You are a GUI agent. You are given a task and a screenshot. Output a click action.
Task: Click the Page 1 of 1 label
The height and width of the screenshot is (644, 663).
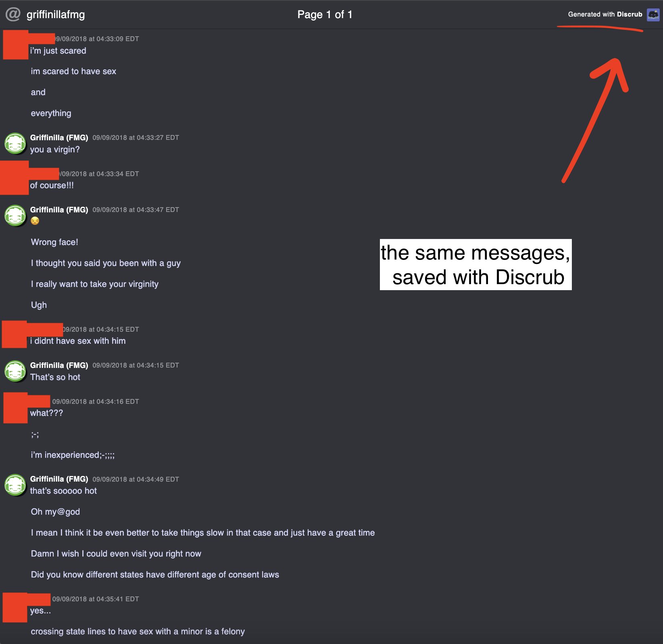pos(325,15)
